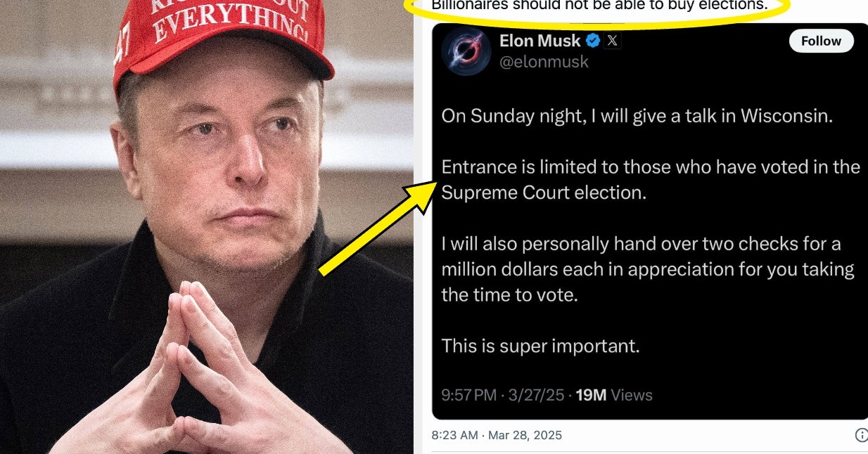The height and width of the screenshot is (454, 868).
Task: Click the X logo affiliation badge
Action: coord(613,41)
